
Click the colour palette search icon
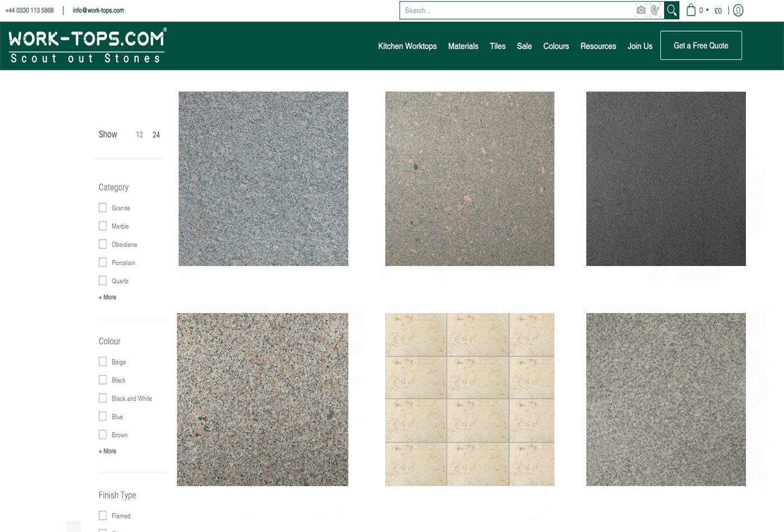pyautogui.click(x=655, y=10)
